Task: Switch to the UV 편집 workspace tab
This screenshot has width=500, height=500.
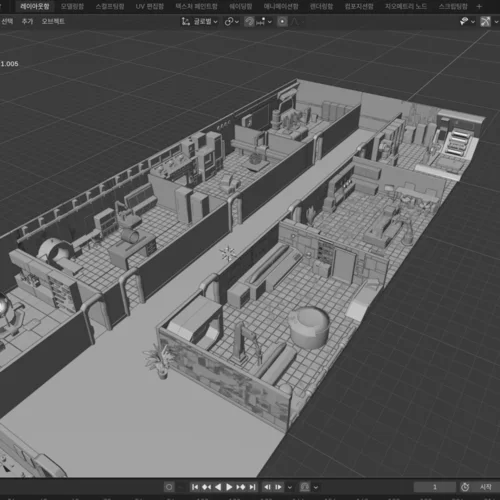Action: (x=150, y=6)
